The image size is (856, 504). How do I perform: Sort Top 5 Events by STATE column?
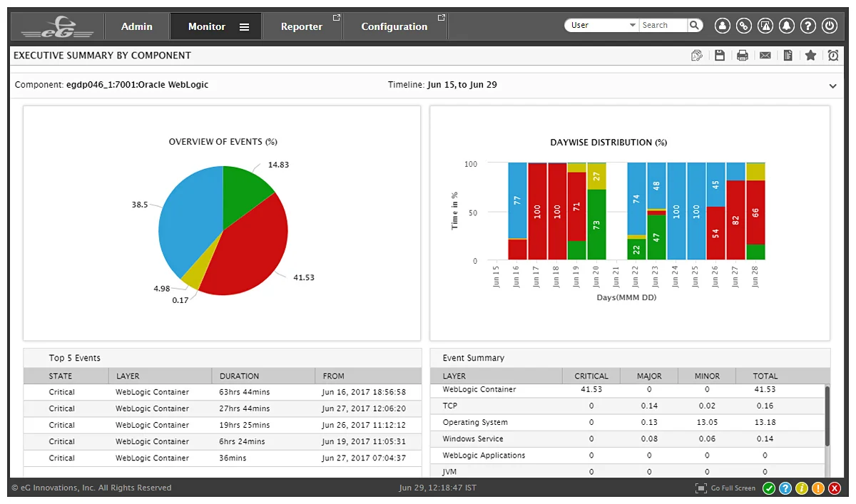pyautogui.click(x=66, y=376)
